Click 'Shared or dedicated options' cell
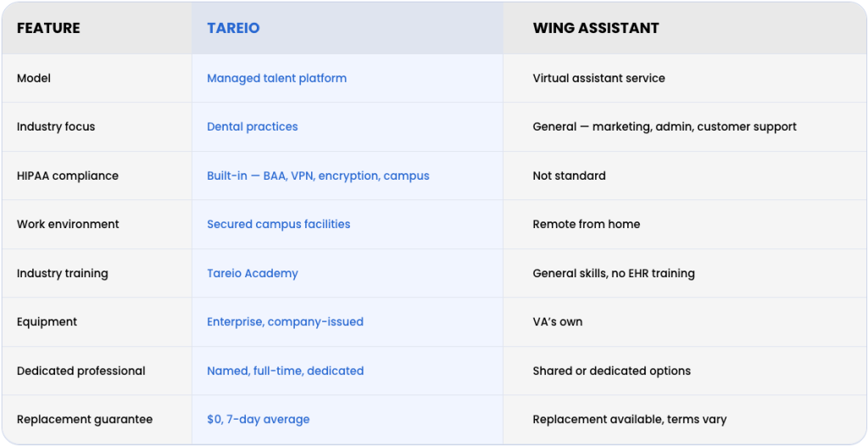 pos(612,371)
